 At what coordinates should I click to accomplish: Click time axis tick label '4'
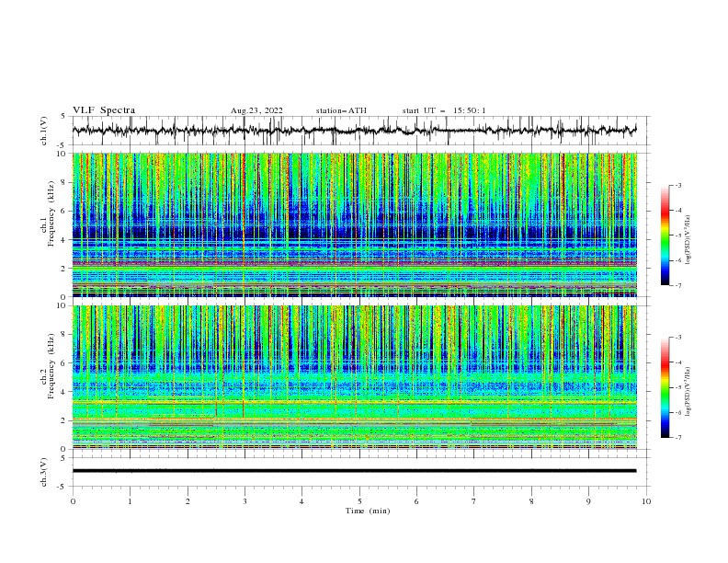click(x=301, y=501)
